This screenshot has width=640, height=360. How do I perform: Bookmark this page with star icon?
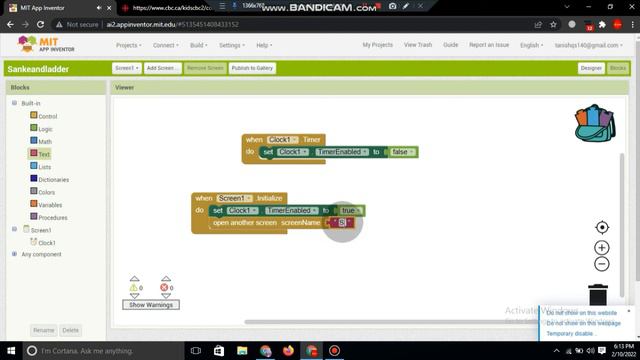coord(553,24)
